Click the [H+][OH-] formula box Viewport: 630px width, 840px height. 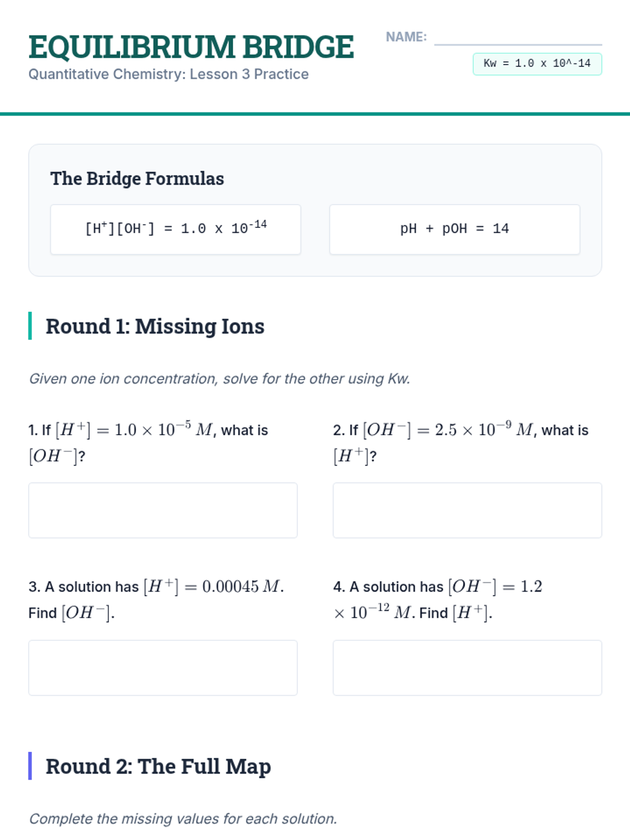(x=175, y=229)
